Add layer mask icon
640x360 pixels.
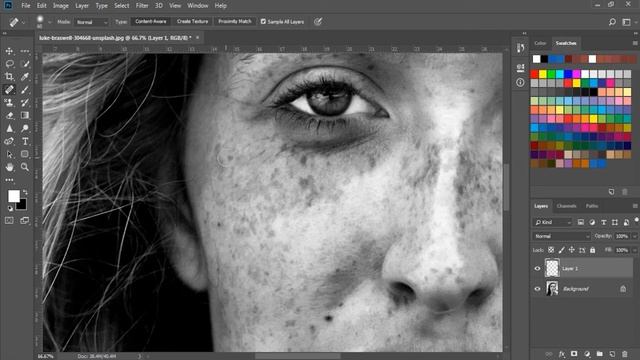pos(574,354)
